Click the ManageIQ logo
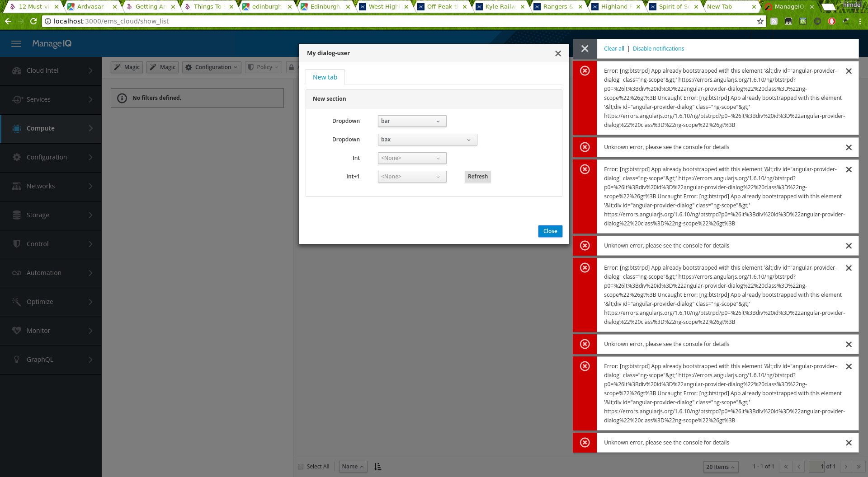The height and width of the screenshot is (477, 868). coord(52,44)
